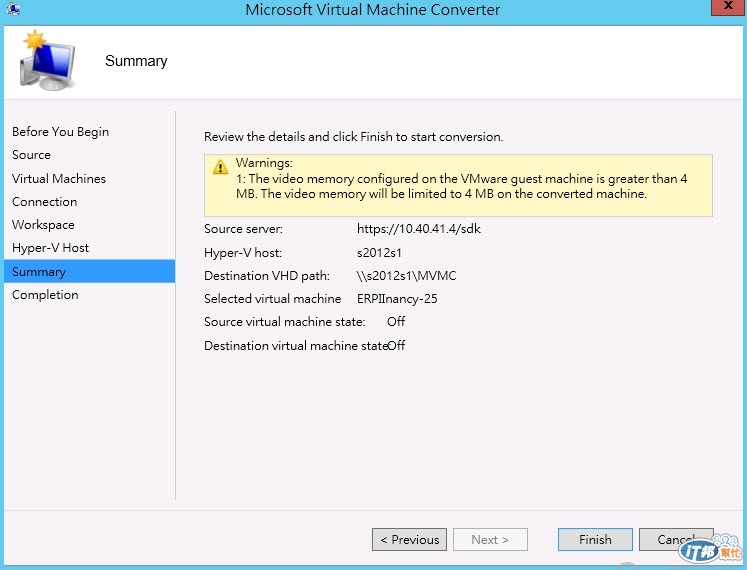Click the Finish button to start conversion
Viewport: 747px width, 570px height.
click(x=595, y=539)
